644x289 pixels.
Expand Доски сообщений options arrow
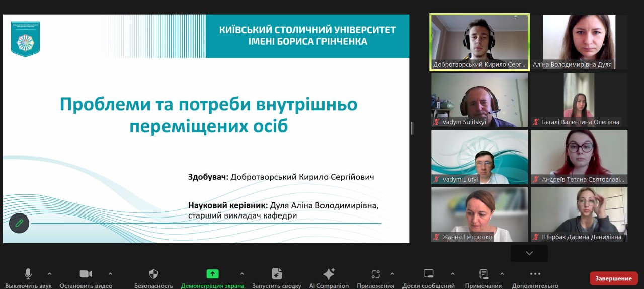click(x=452, y=274)
